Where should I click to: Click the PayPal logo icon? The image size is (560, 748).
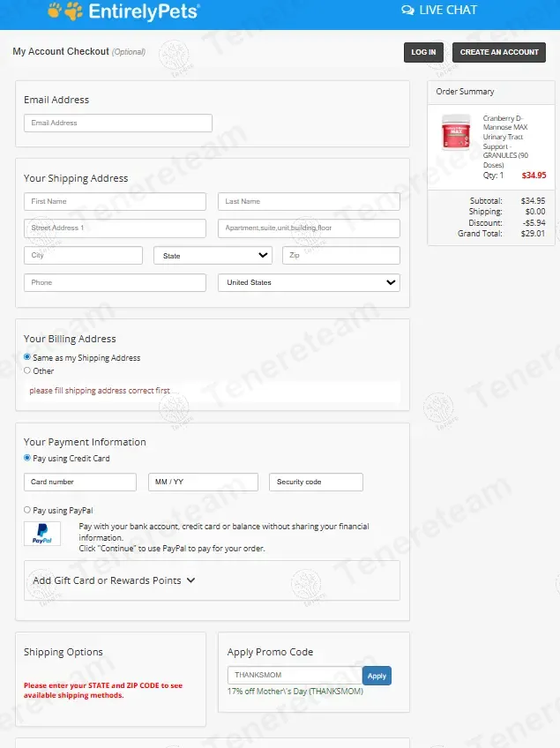tap(42, 534)
